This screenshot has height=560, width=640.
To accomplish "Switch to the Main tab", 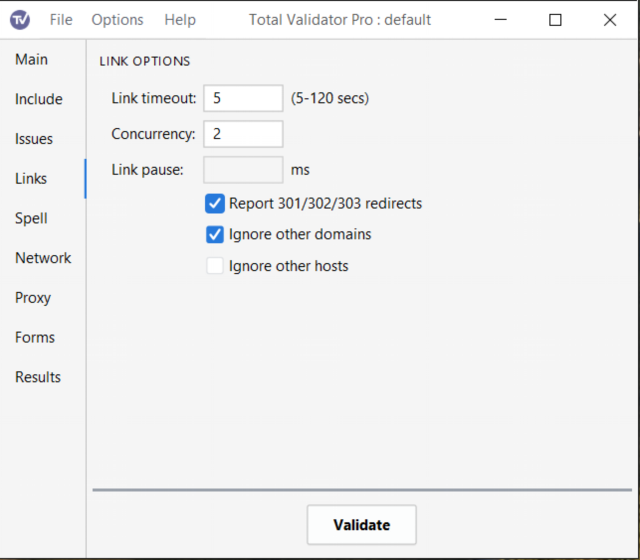I will (x=31, y=60).
